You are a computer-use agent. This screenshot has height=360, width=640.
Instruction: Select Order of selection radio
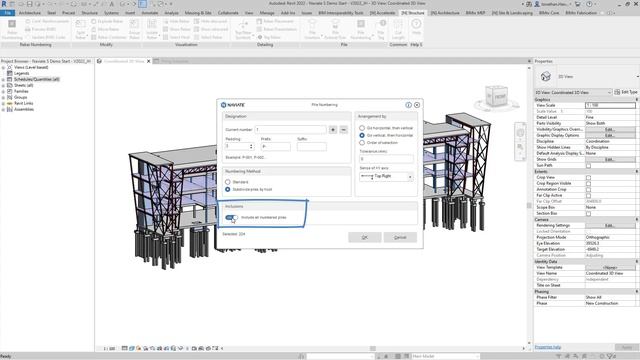[362, 143]
